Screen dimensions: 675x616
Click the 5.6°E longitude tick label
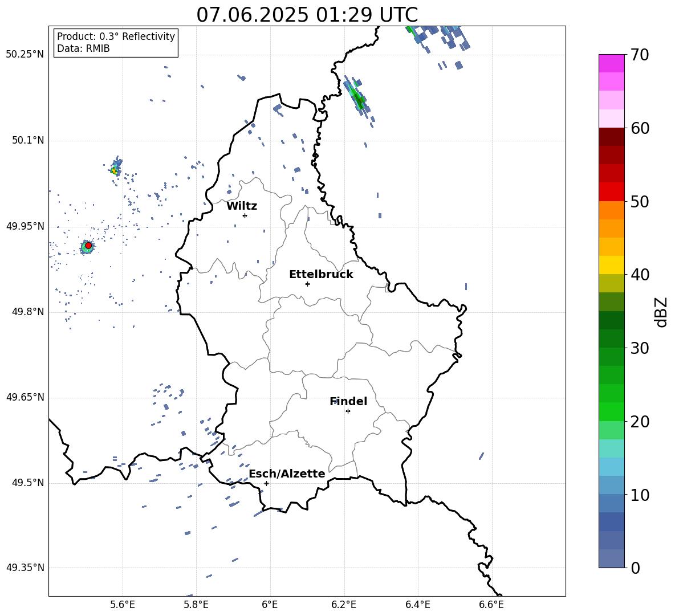coord(123,605)
